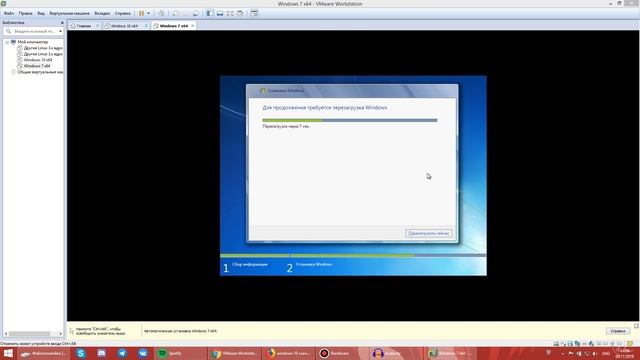Pause the virtual machine with orange pause icon
640x360 pixels.
pos(141,13)
